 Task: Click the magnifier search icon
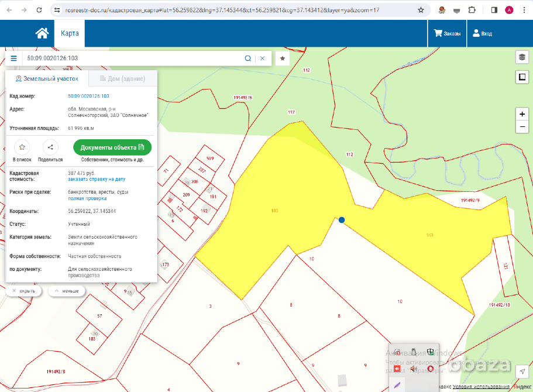(247, 59)
